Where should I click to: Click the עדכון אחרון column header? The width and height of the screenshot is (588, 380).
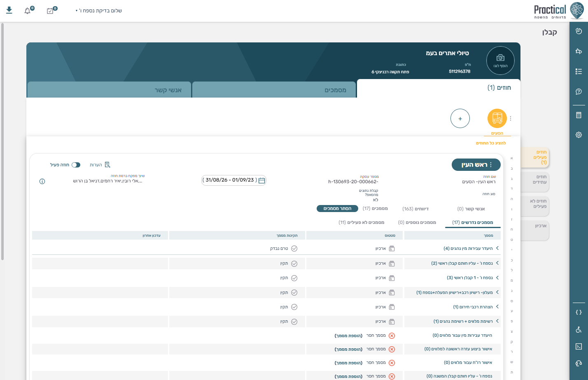(100, 235)
